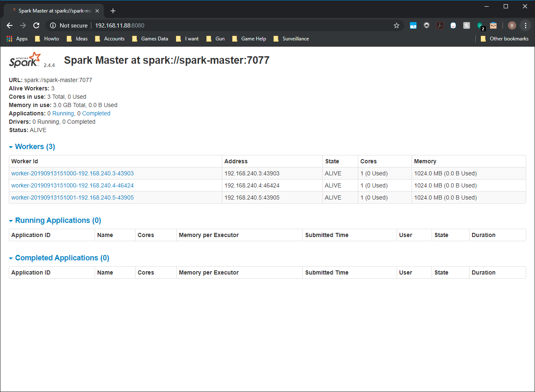Collapse the Completed Applications (0) section
This screenshot has width=535, height=392.
59,258
